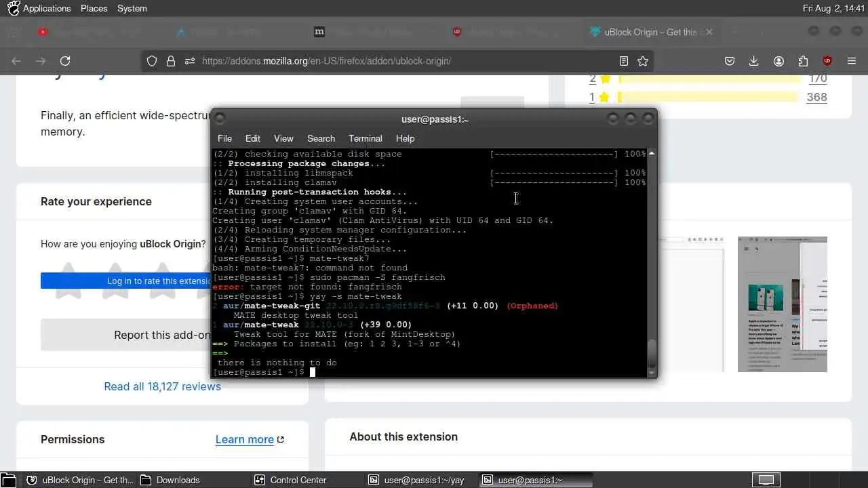Screen dimensions: 868x488
Task: Open Firefox account icon
Action: click(x=778, y=61)
